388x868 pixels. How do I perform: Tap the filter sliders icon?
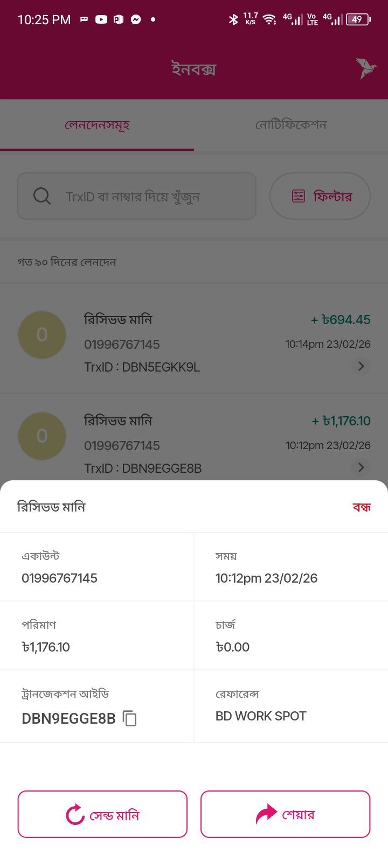pos(299,196)
